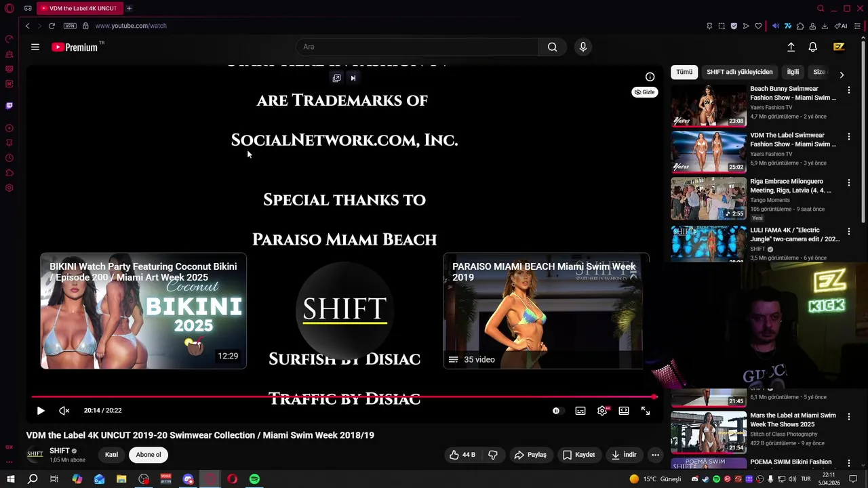Image resolution: width=868 pixels, height=488 pixels.
Task: Unmute the video via the speaker icon
Action: point(64,411)
